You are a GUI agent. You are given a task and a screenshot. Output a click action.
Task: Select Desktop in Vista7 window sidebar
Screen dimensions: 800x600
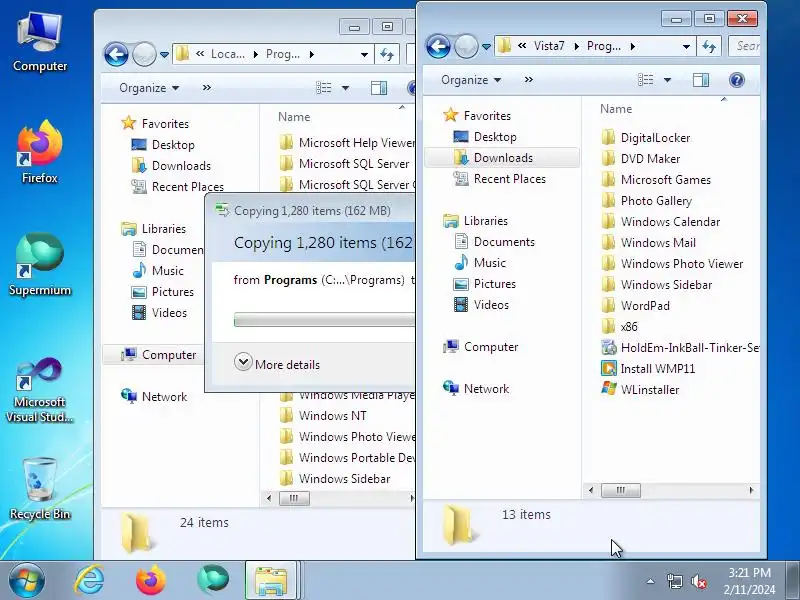[495, 137]
